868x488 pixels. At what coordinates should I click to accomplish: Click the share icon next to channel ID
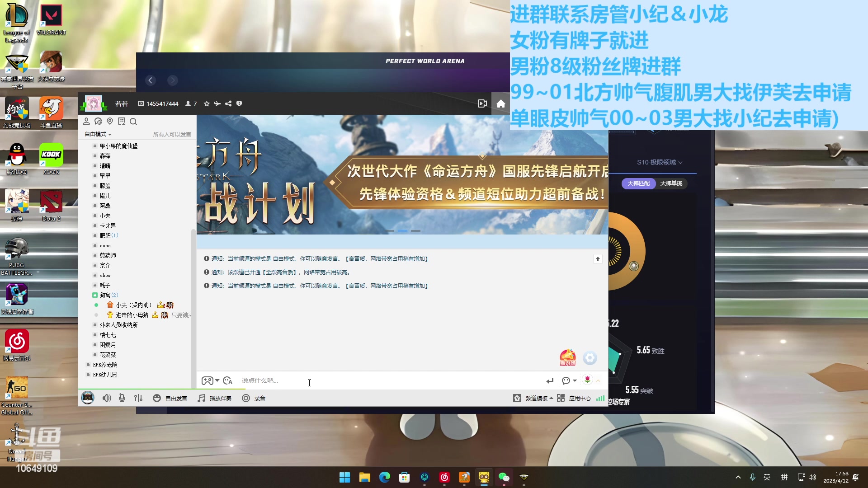pyautogui.click(x=228, y=103)
